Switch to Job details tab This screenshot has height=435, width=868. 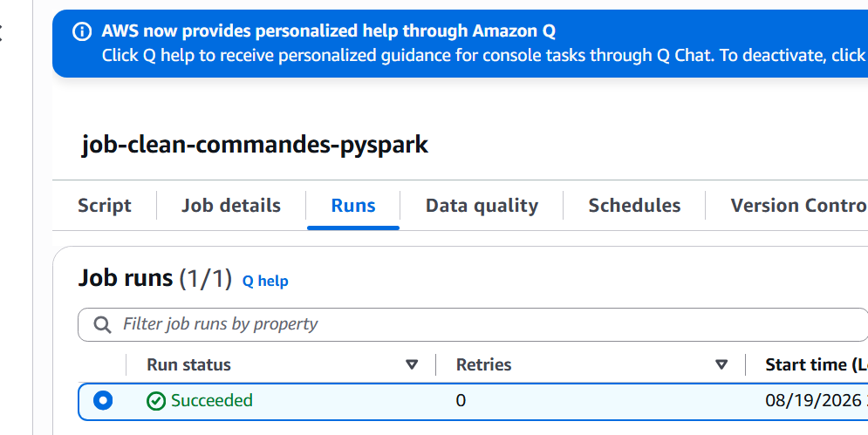[x=231, y=206]
